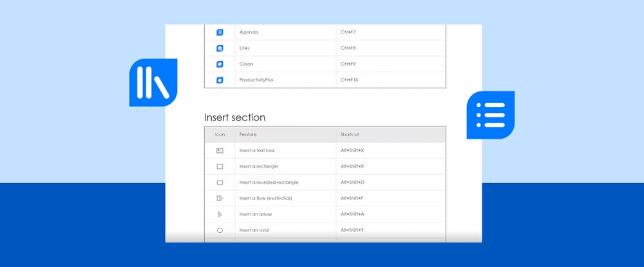The image size is (644, 267).
Task: Select 'Insert a rectangle' text
Action: (259, 166)
